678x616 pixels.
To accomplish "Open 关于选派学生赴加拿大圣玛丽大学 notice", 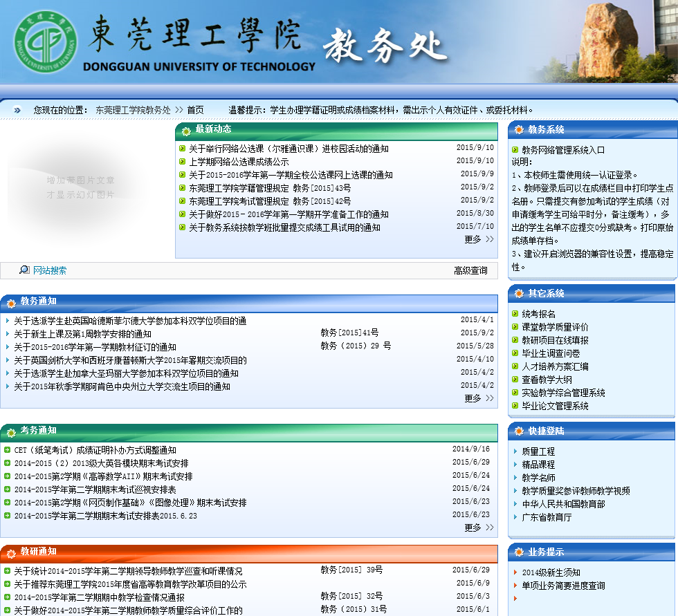I will click(x=126, y=373).
